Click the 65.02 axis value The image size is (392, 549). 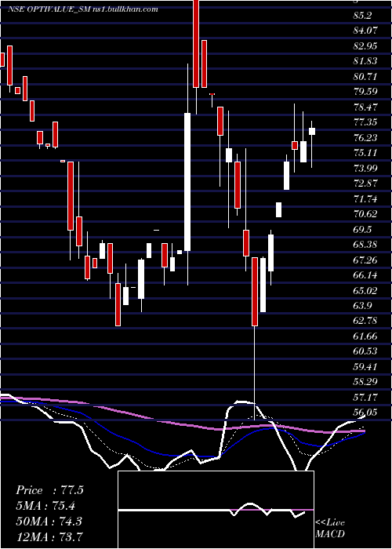coord(365,290)
